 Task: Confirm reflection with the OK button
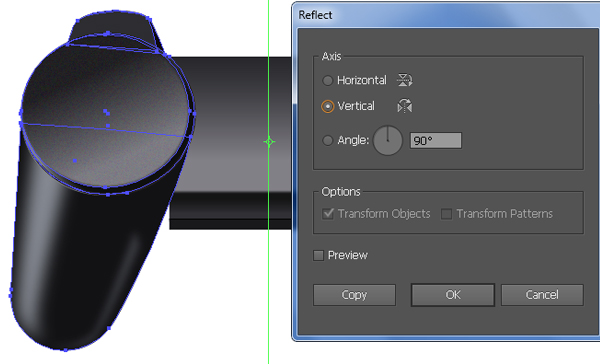tap(453, 295)
